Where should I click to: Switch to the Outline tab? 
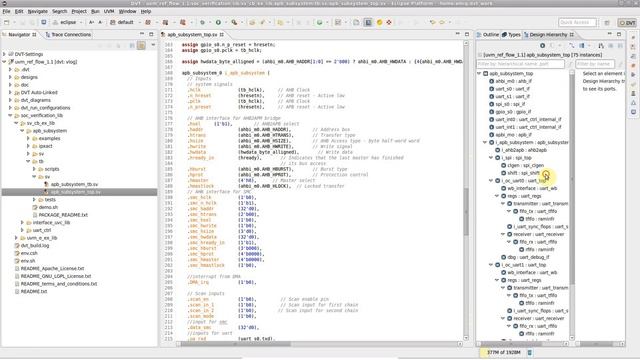click(x=488, y=35)
